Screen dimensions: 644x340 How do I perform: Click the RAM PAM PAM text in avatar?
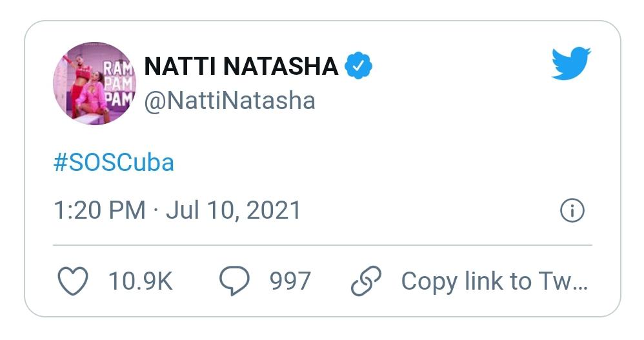(x=117, y=84)
